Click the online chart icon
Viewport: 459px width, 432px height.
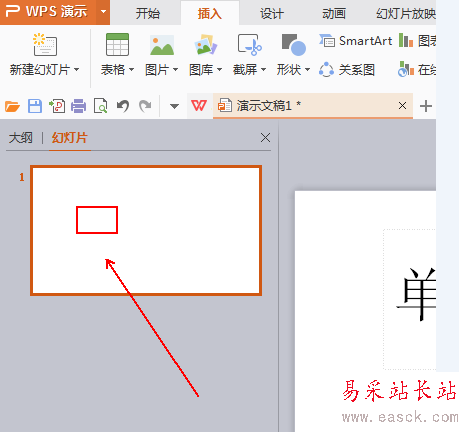(x=406, y=69)
